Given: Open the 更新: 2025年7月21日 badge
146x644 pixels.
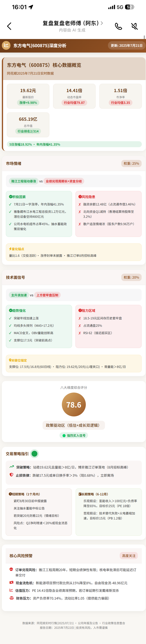Looking at the screenshot, I should click(126, 46).
